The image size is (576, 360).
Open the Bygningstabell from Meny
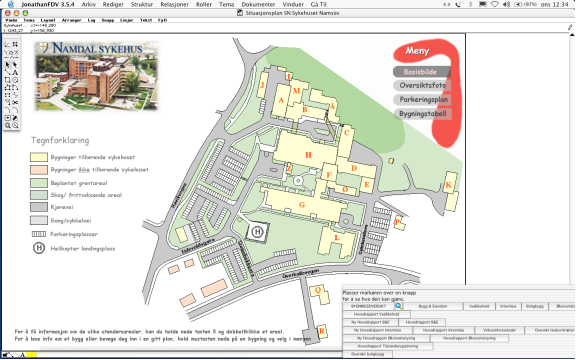click(x=422, y=114)
